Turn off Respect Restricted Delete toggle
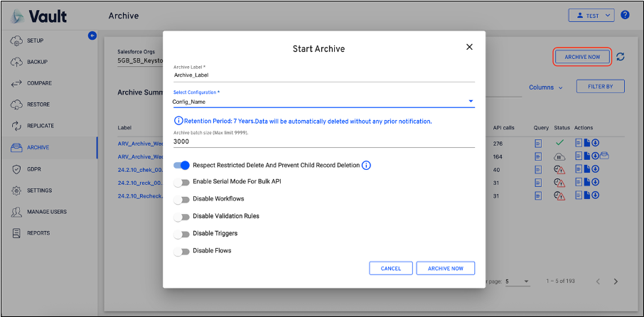The width and height of the screenshot is (644, 317). tap(182, 166)
